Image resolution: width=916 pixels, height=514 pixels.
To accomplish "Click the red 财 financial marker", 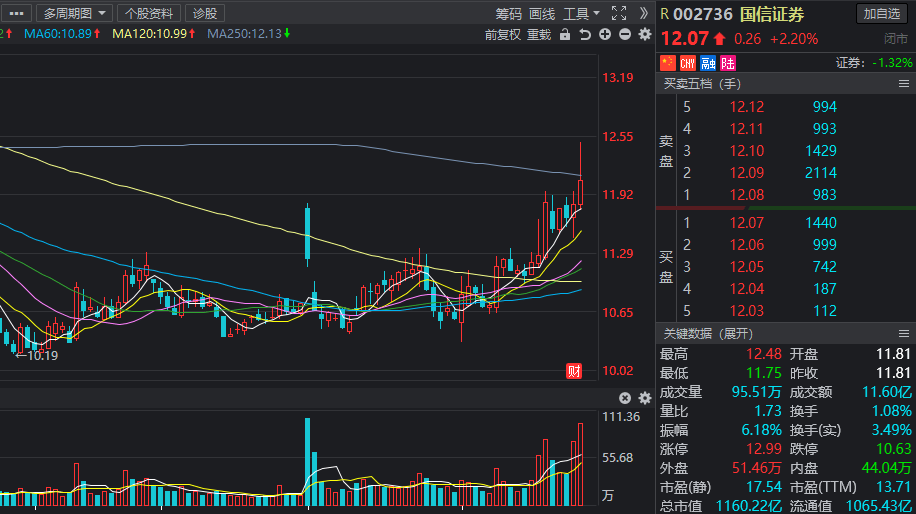I will [x=574, y=372].
